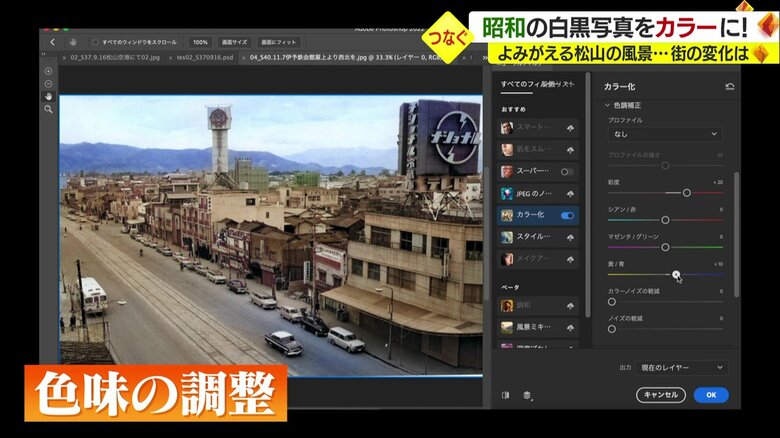Click the magnifier Zoom tool icon
Viewport: 780px width, 438px height.
tap(48, 109)
